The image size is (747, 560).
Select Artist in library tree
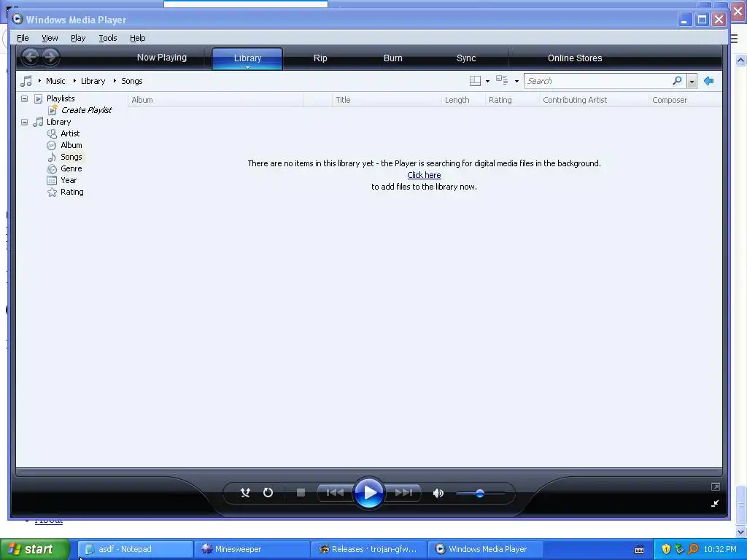point(70,133)
